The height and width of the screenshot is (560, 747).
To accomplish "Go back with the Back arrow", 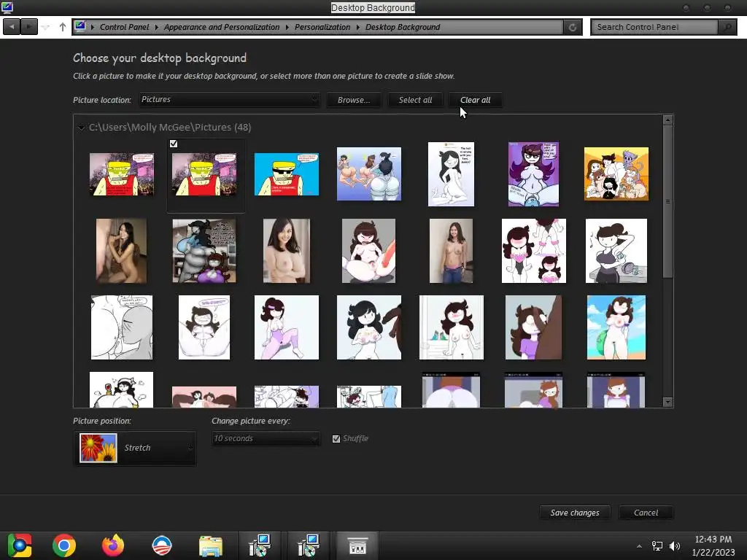I will point(12,27).
